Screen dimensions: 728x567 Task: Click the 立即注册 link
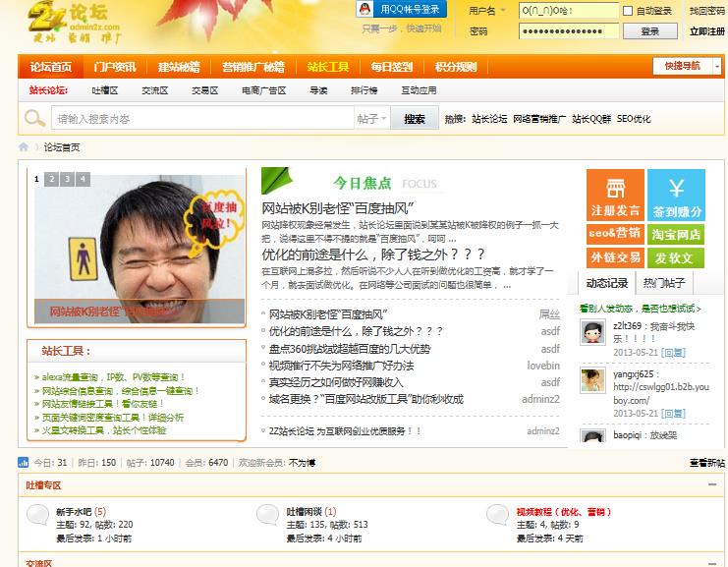click(x=707, y=31)
